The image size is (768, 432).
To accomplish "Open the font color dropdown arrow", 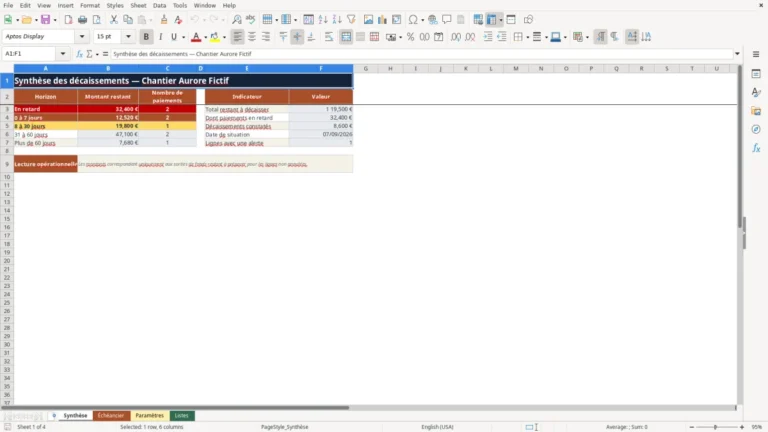I will pyautogui.click(x=205, y=37).
